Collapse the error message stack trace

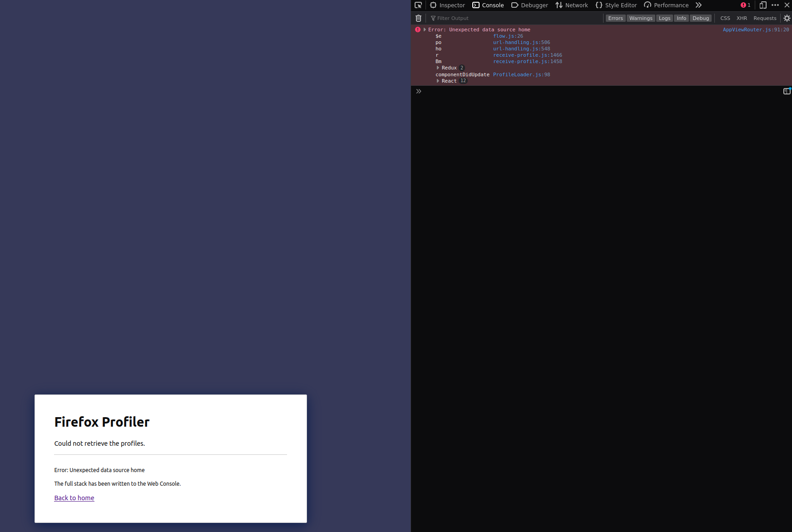click(x=425, y=30)
